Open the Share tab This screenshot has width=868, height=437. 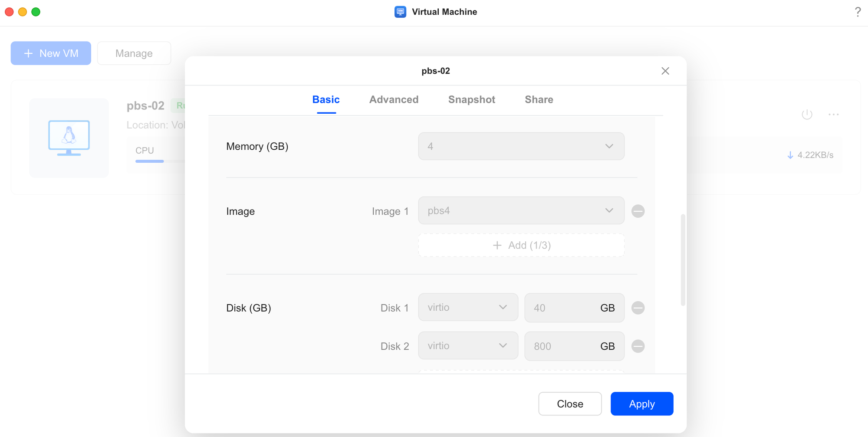(x=539, y=100)
